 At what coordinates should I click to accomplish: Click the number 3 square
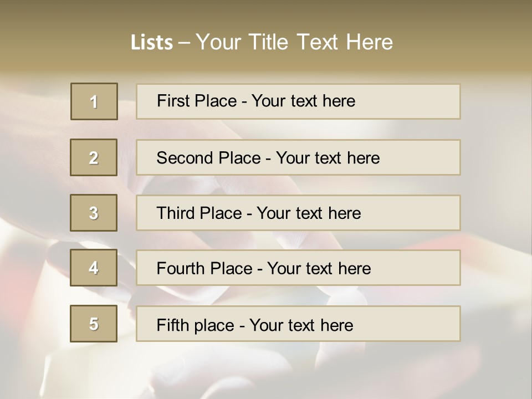click(94, 213)
